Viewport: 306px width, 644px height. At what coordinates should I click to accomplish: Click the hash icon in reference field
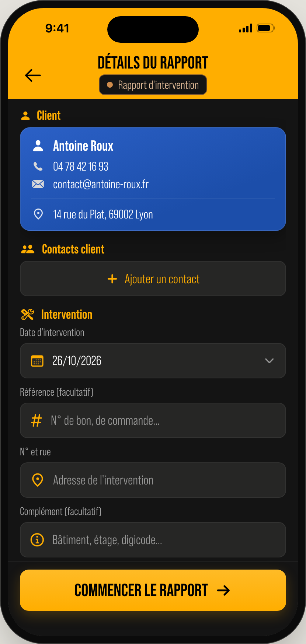36,420
